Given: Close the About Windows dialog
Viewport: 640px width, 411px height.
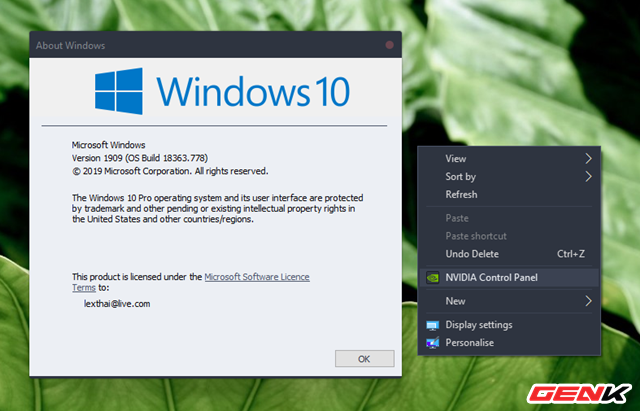Looking at the screenshot, I should click(389, 45).
